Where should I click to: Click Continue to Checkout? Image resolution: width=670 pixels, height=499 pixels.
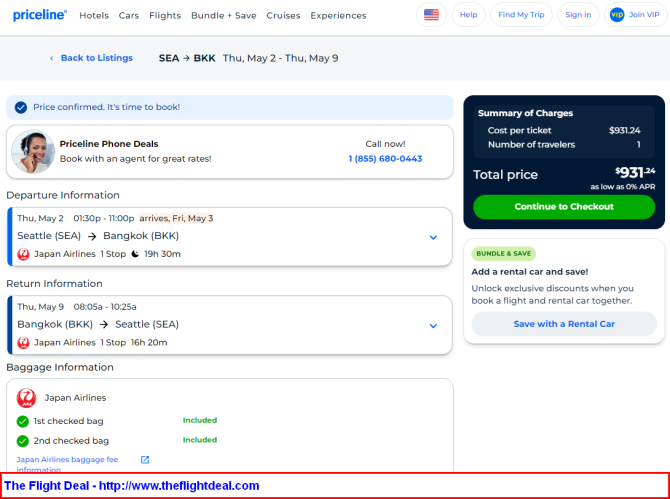pyautogui.click(x=564, y=207)
